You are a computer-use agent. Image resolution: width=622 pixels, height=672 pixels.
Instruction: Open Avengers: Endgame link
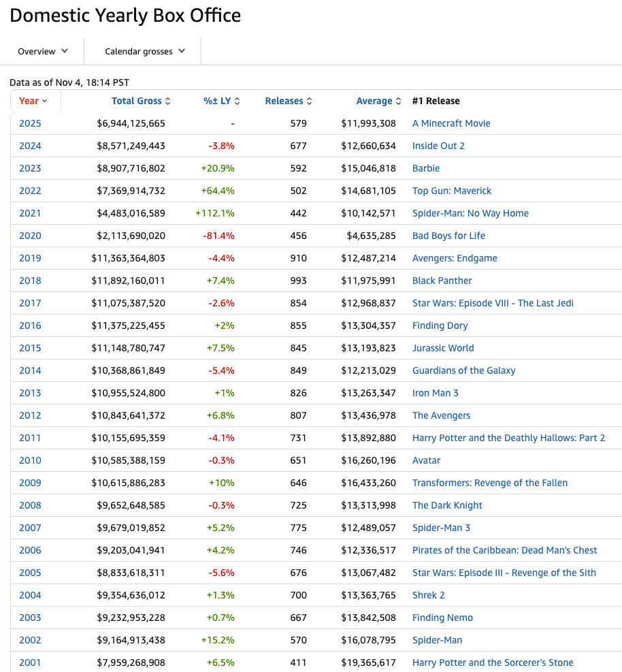[455, 259]
